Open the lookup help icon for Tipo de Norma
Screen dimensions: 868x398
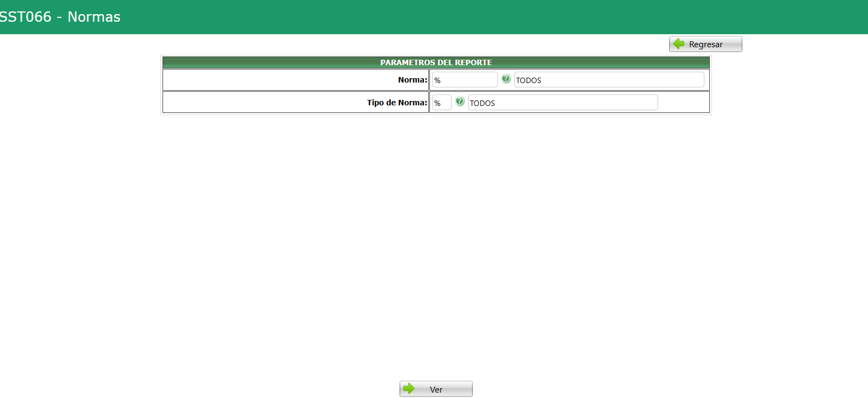coord(460,102)
